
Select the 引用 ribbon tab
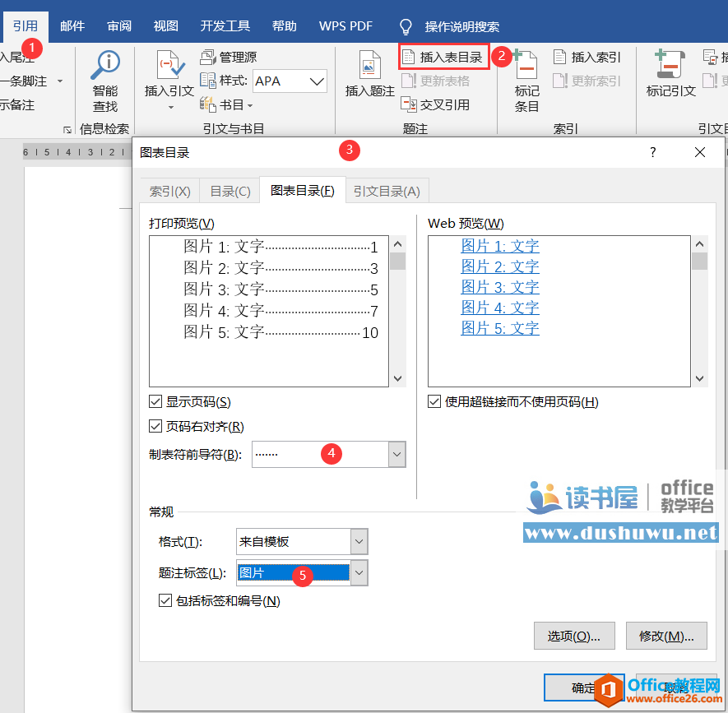point(25,26)
